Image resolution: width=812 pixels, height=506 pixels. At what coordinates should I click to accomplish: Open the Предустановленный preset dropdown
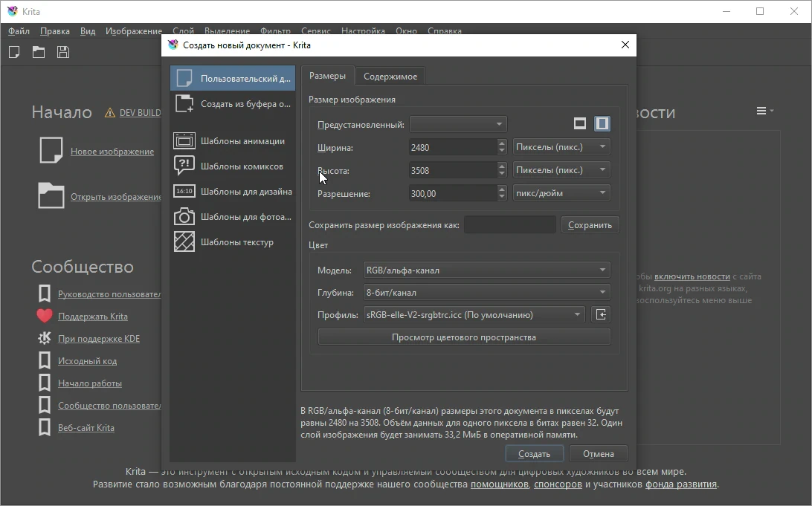coord(458,124)
